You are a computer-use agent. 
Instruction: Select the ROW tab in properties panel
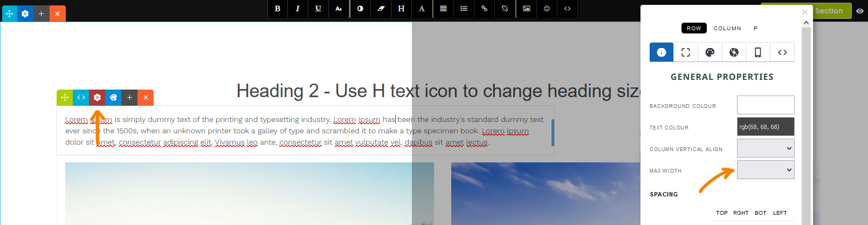coord(694,28)
